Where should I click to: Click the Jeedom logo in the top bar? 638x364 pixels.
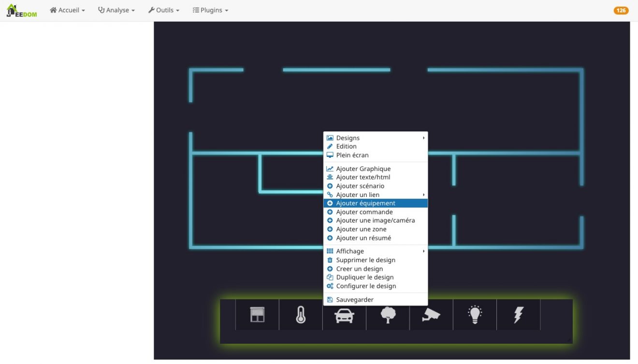pos(21,10)
